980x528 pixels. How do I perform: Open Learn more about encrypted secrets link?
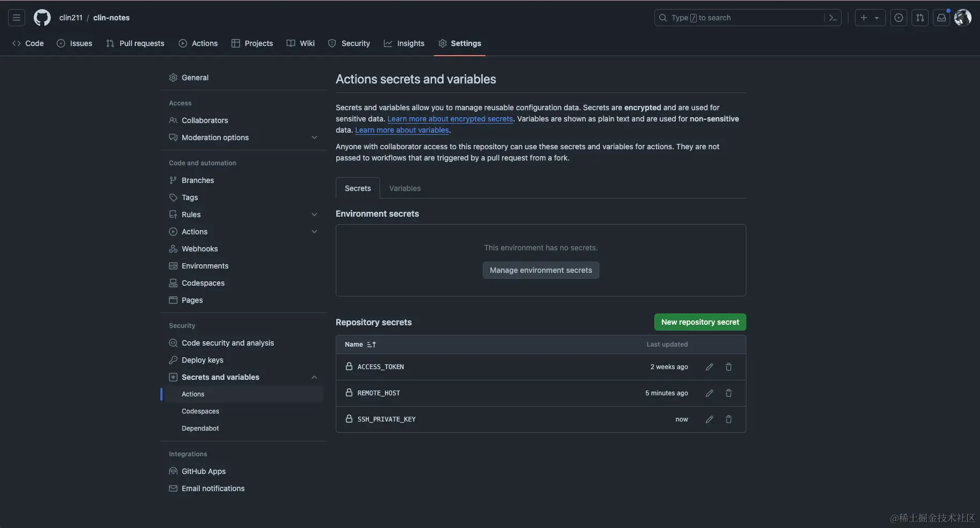pyautogui.click(x=450, y=119)
